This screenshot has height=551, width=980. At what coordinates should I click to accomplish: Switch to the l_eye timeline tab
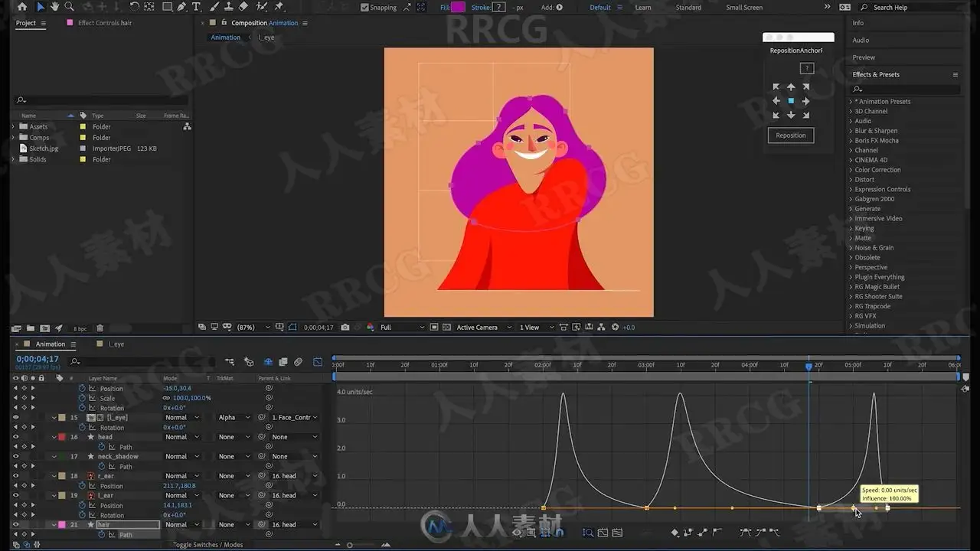click(x=116, y=344)
